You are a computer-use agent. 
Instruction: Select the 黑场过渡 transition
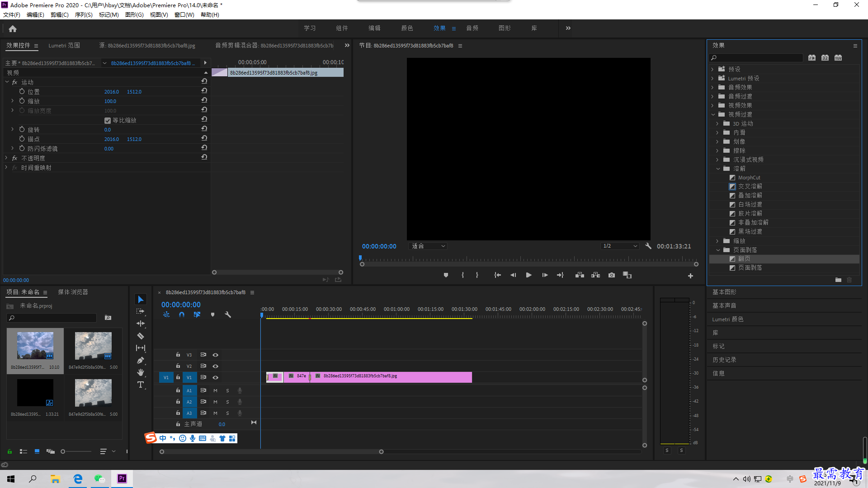[x=750, y=232]
